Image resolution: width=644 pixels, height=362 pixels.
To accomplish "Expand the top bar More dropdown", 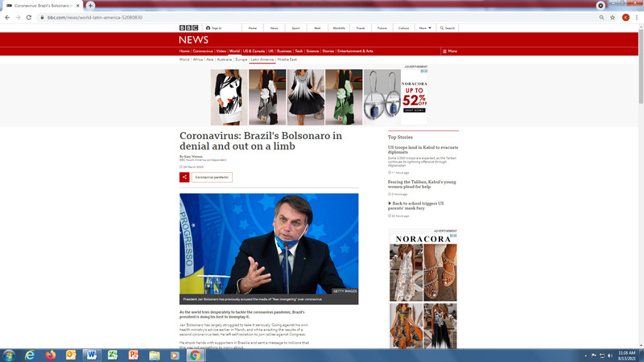I will [424, 27].
